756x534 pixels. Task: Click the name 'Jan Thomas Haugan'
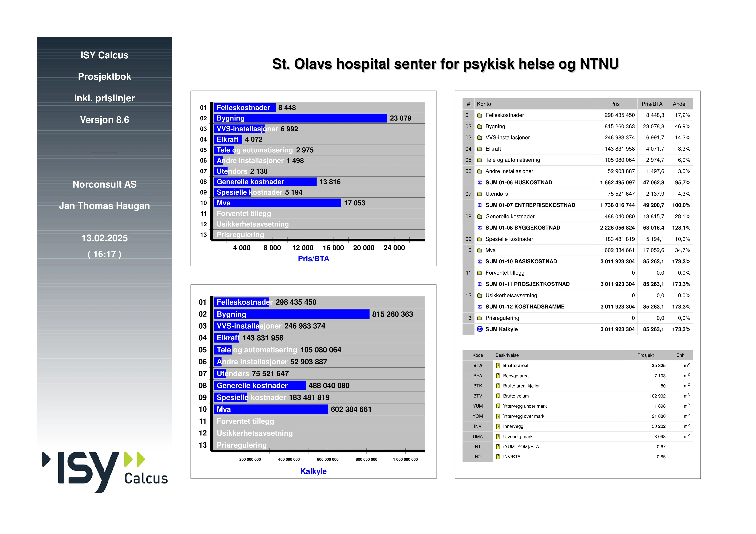click(x=104, y=206)
